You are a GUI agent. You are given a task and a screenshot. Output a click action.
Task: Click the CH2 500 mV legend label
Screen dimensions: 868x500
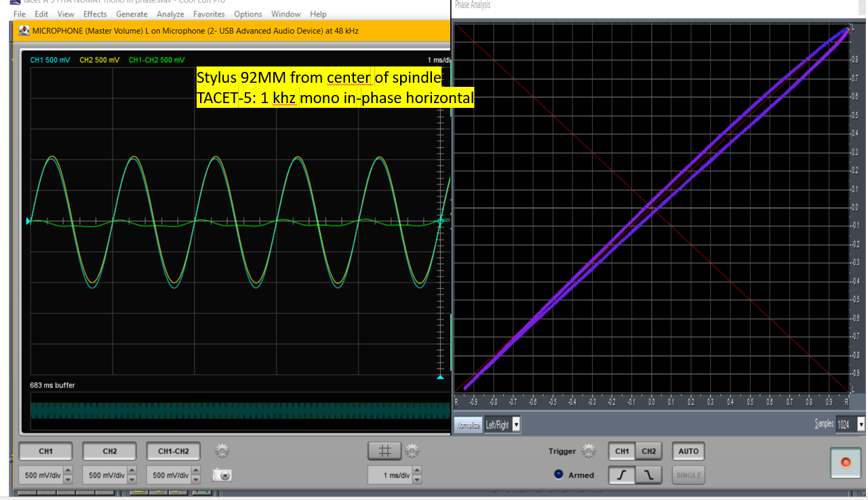tap(99, 60)
